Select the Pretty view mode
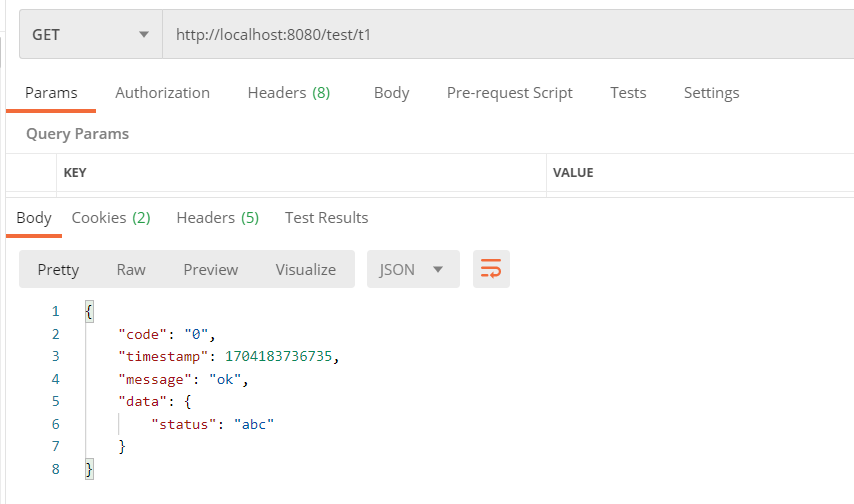This screenshot has width=854, height=504. pyautogui.click(x=58, y=269)
